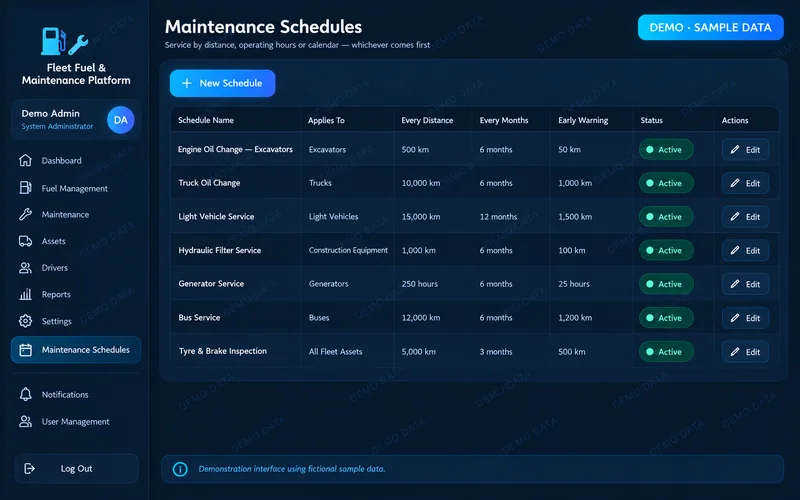Click the Drivers people icon
The height and width of the screenshot is (500, 800).
pos(25,267)
